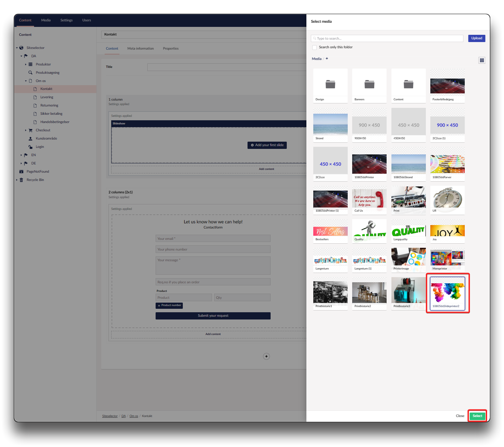The width and height of the screenshot is (504, 447).
Task: Collapse the Om os tree node
Action: (26, 81)
